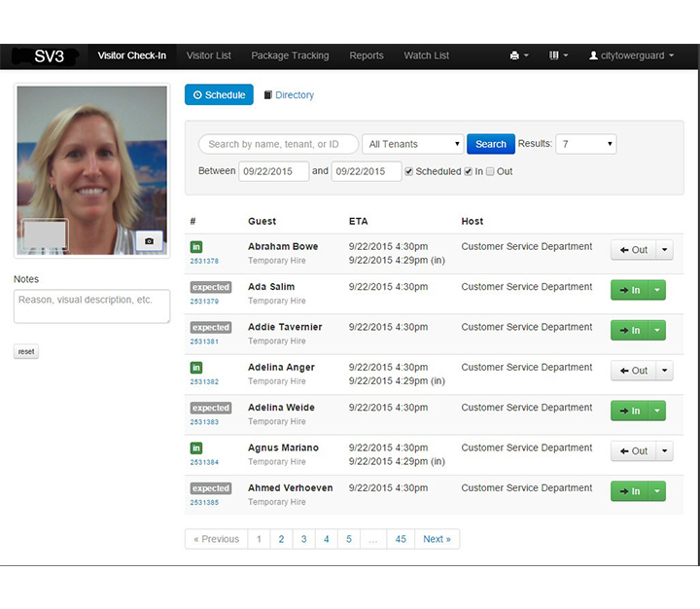Check in Addie Tavernier
Screen dimensions: 700x609
coord(630,330)
